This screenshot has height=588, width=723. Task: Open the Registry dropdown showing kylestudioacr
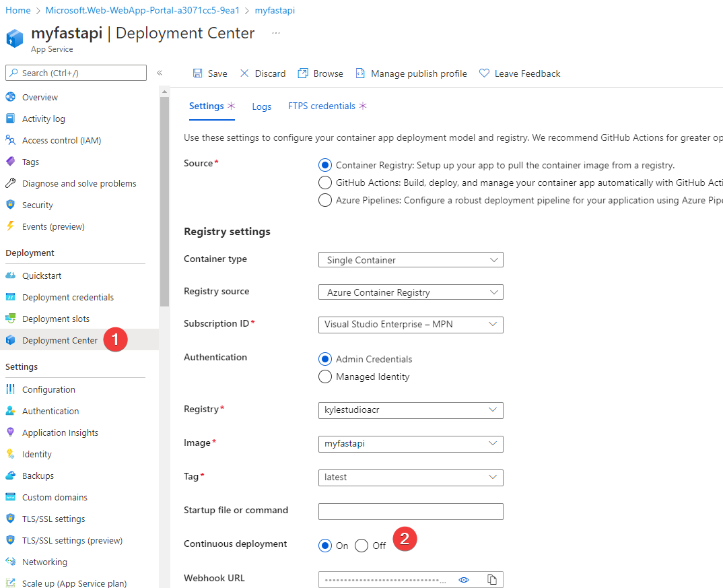[411, 410]
